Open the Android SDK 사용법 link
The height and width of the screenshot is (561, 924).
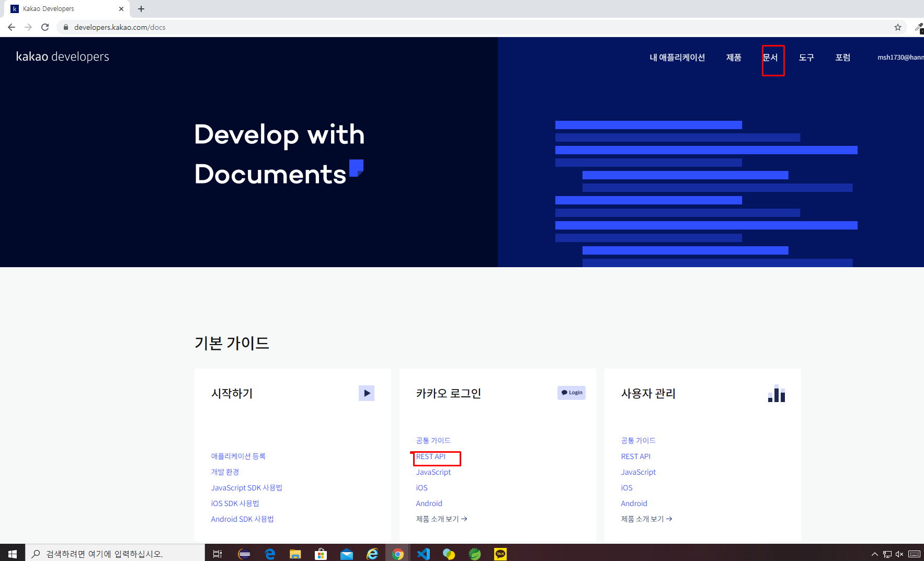(x=242, y=519)
